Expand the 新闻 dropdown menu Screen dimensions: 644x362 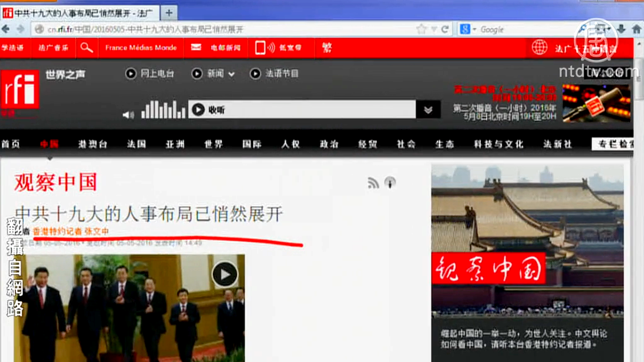tap(231, 74)
